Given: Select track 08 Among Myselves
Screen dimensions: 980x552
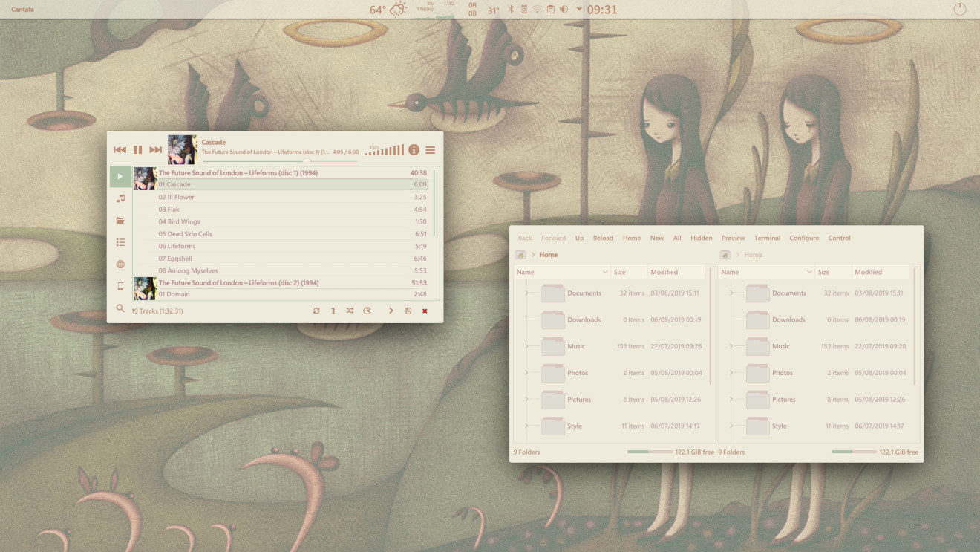Looking at the screenshot, I should [281, 270].
